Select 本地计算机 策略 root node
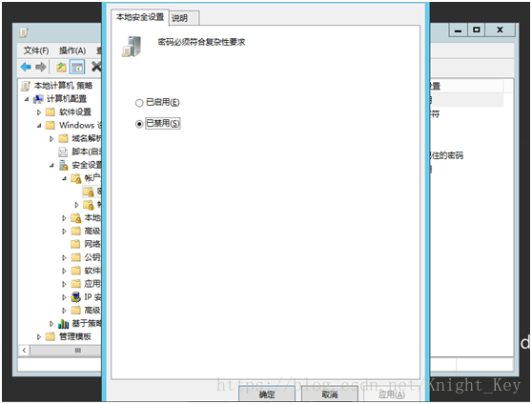This screenshot has height=404, width=532. pos(63,86)
